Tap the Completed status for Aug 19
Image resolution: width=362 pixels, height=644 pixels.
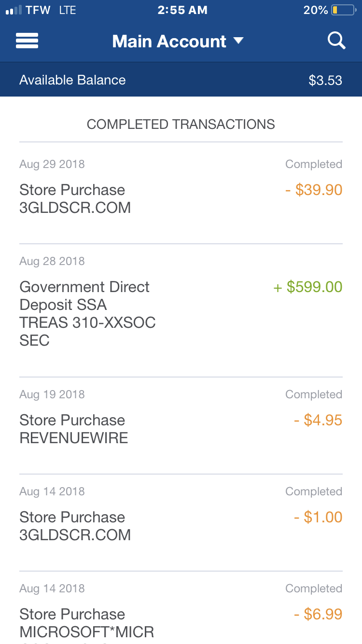click(x=314, y=394)
